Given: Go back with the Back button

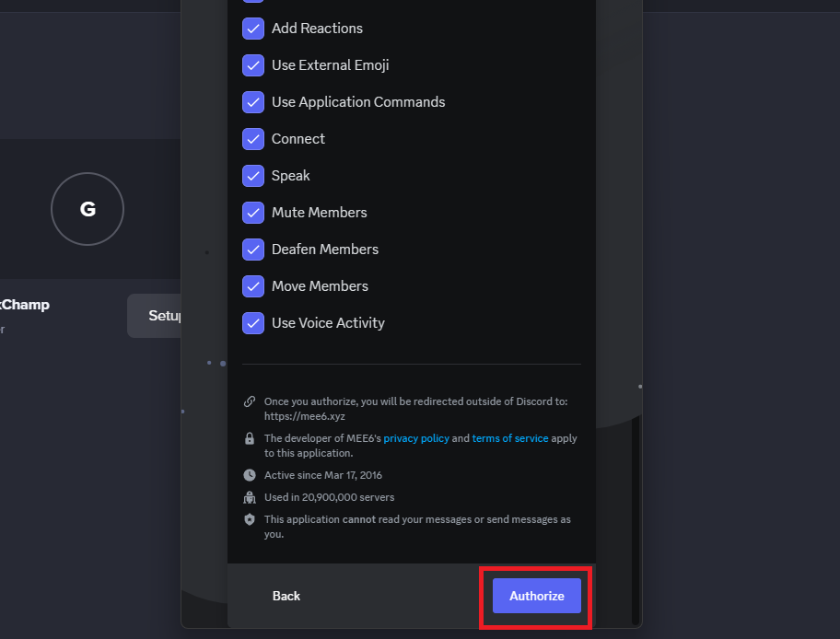Looking at the screenshot, I should pos(286,596).
